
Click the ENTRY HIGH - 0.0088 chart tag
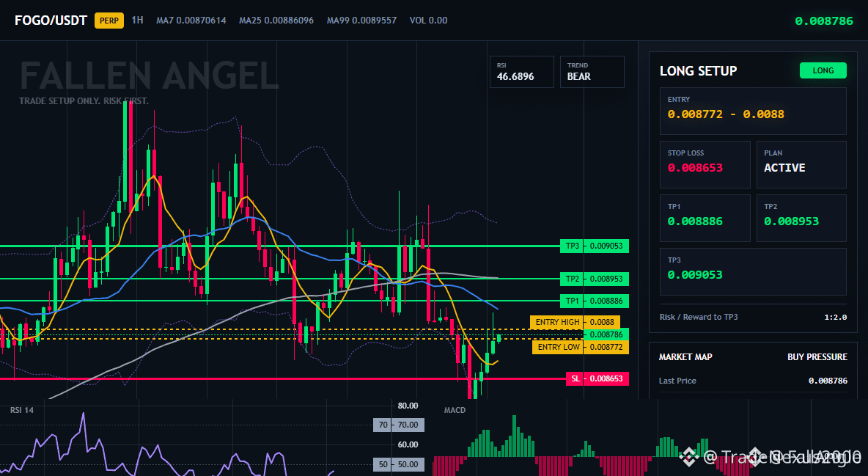(x=575, y=322)
